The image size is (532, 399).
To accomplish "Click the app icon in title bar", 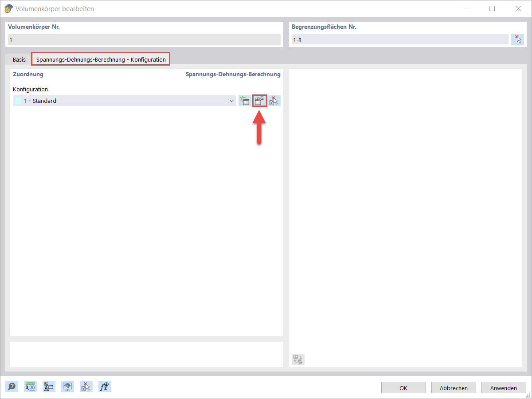I will click(8, 8).
